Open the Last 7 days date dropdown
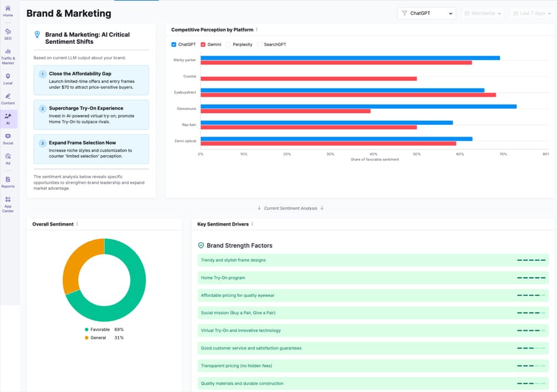The width and height of the screenshot is (557, 392). (x=532, y=13)
